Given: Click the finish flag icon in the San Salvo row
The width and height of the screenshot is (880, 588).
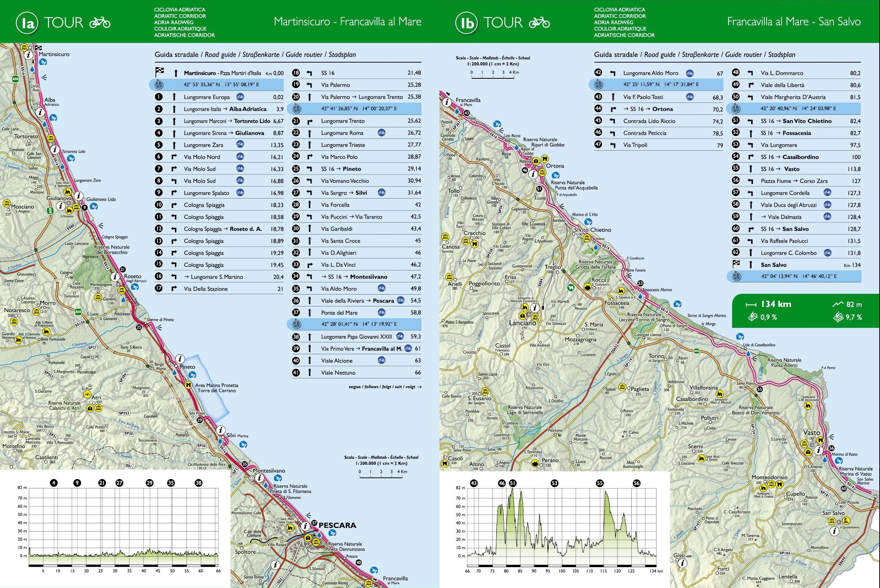Looking at the screenshot, I should tap(736, 264).
